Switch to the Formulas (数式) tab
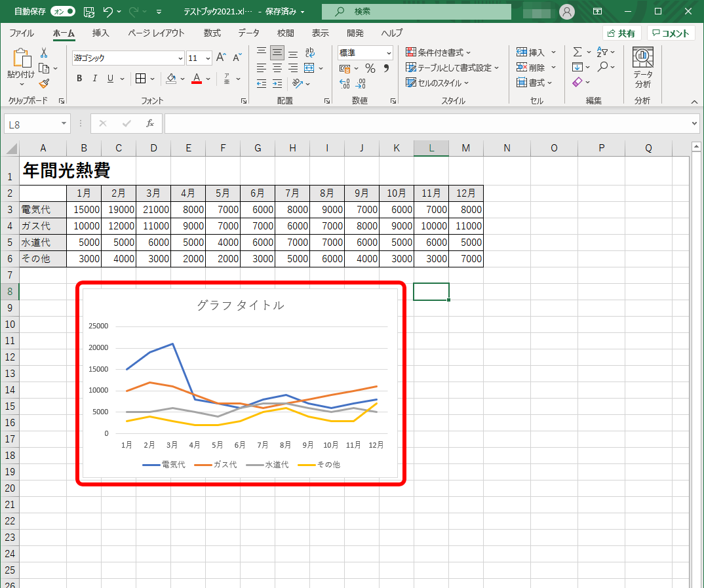The height and width of the screenshot is (588, 704). tap(212, 33)
